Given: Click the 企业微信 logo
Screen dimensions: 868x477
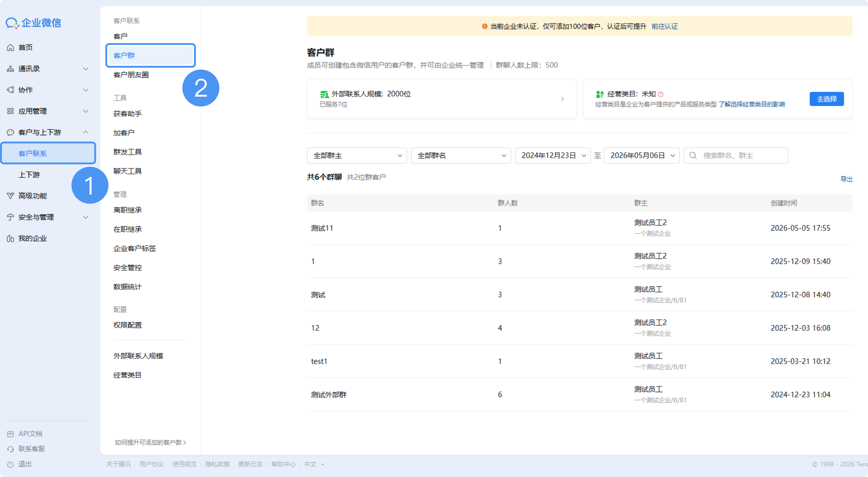Looking at the screenshot, I should coord(33,23).
